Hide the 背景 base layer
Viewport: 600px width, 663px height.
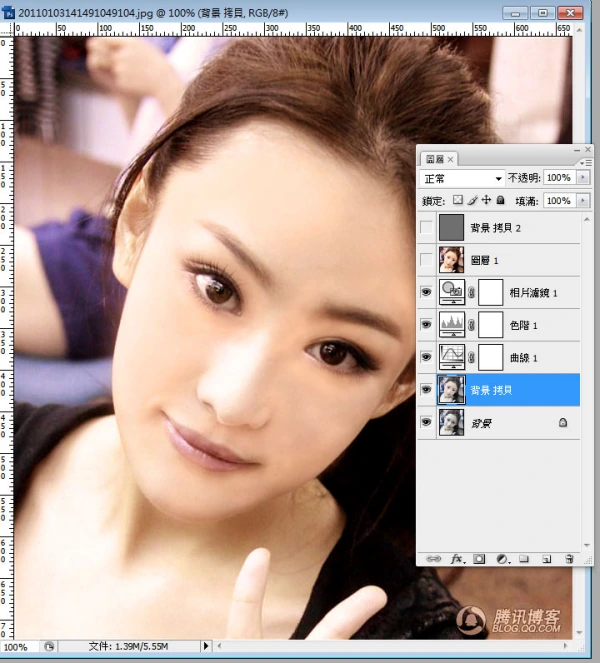tap(426, 422)
